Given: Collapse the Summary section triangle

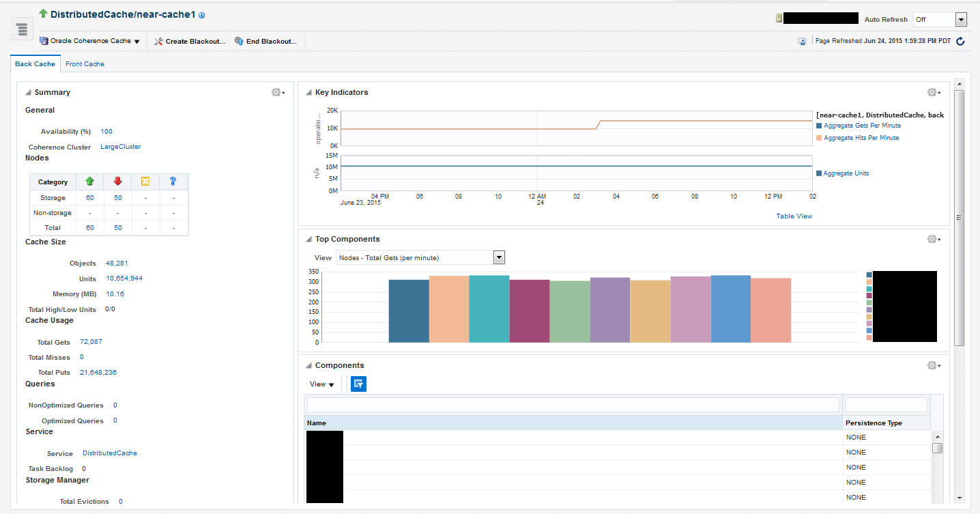Looking at the screenshot, I should pyautogui.click(x=28, y=93).
